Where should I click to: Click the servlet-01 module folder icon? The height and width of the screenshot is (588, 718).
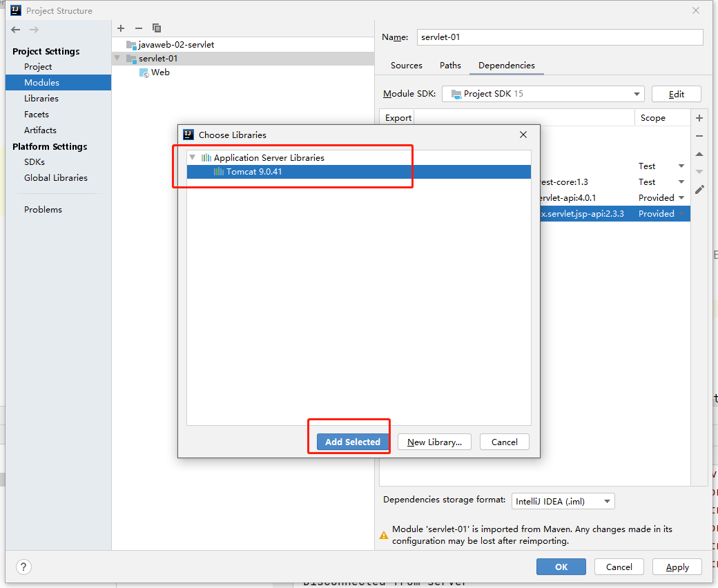[x=131, y=59]
